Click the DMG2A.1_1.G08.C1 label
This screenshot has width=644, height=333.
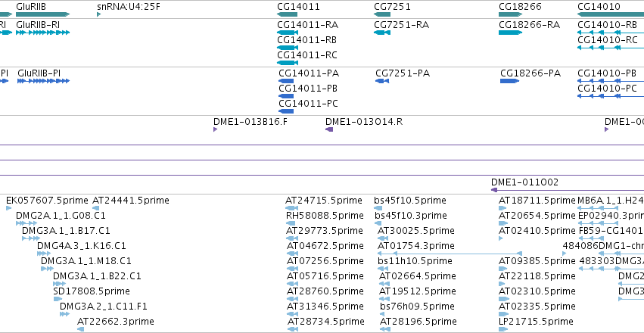tap(61, 216)
